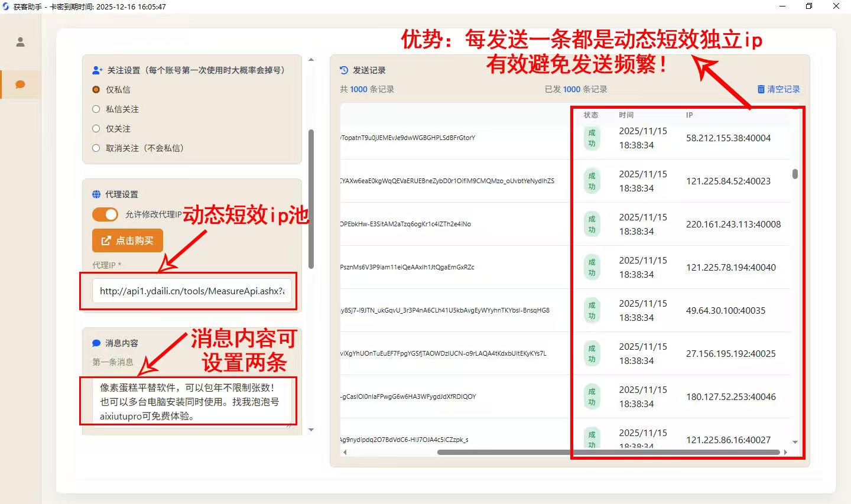Screen dimensions: 851x504
Task: Select the 私信关注 radio option
Action: coord(96,109)
